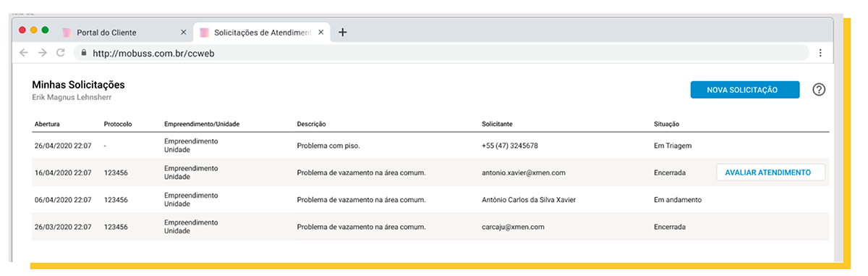The image size is (868, 276).
Task: Click the Situação column header
Action: [x=666, y=124]
